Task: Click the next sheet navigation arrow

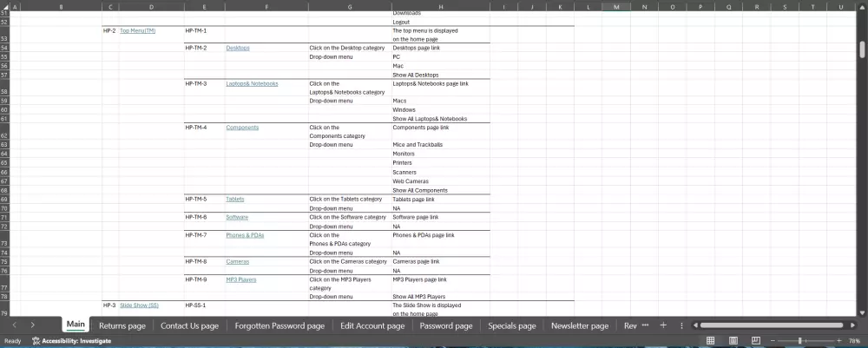Action: [x=33, y=325]
